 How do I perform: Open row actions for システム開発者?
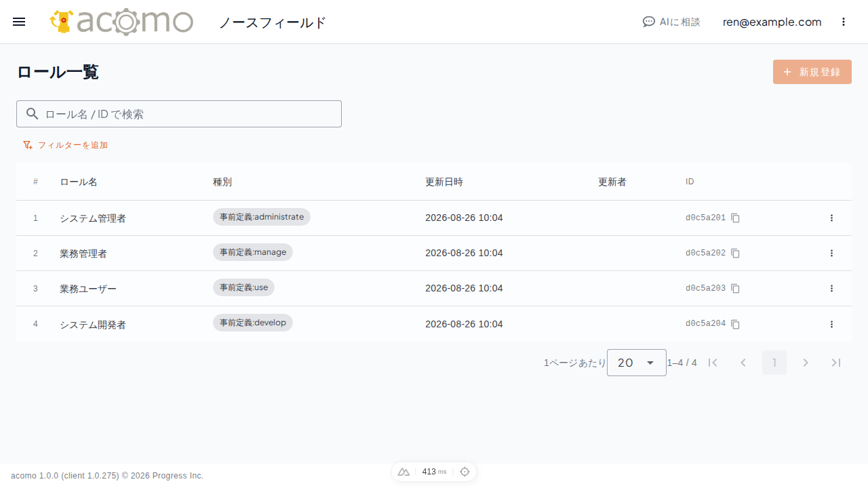pyautogui.click(x=831, y=324)
